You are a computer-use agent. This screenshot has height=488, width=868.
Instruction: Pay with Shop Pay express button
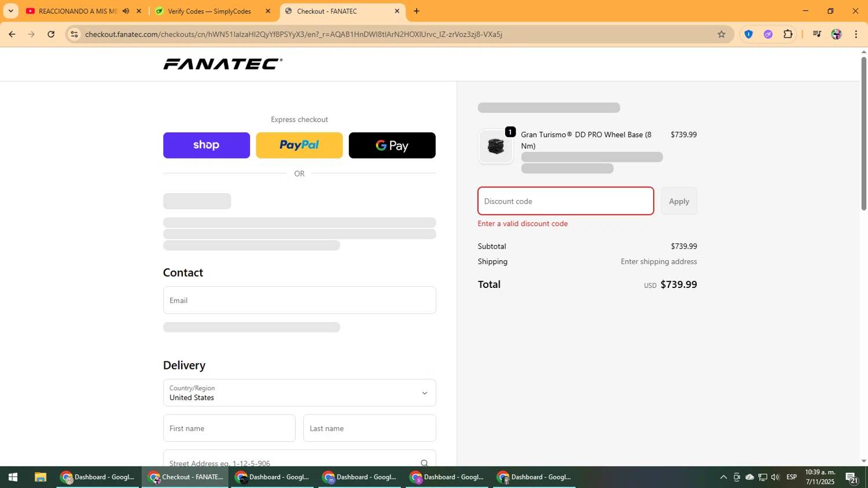pyautogui.click(x=207, y=145)
